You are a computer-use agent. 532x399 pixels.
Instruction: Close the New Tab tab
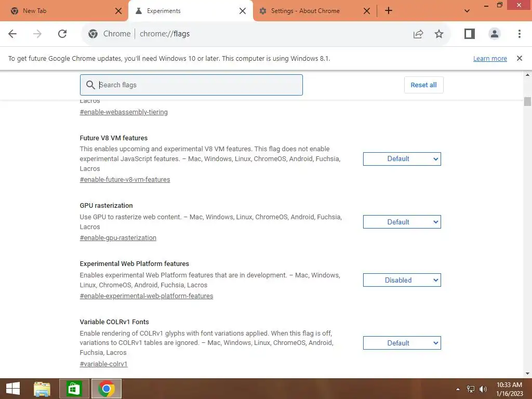pos(118,11)
